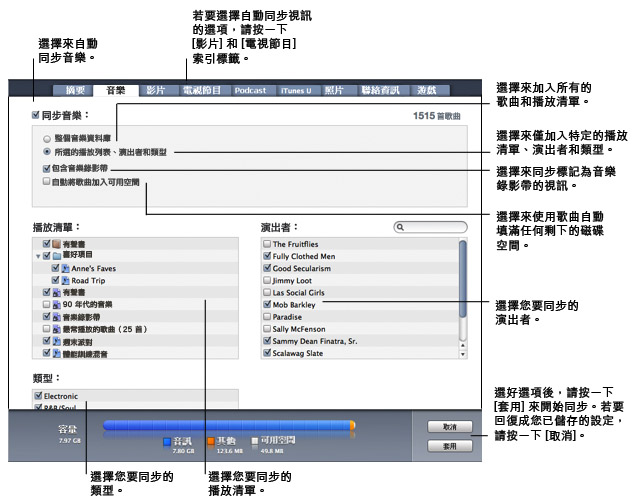The width and height of the screenshot is (640, 502).
Task: Uncheck the 體能訓練混音 playlist checkbox
Action: point(47,353)
